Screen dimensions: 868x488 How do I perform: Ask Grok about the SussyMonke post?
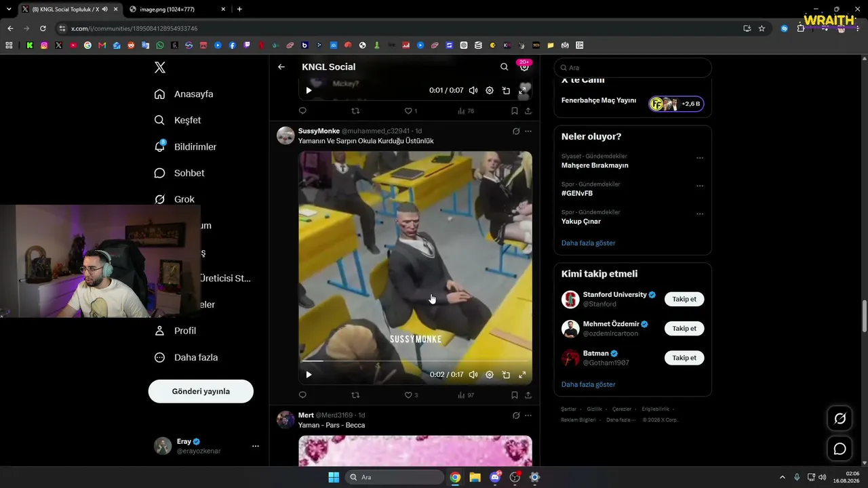click(516, 131)
